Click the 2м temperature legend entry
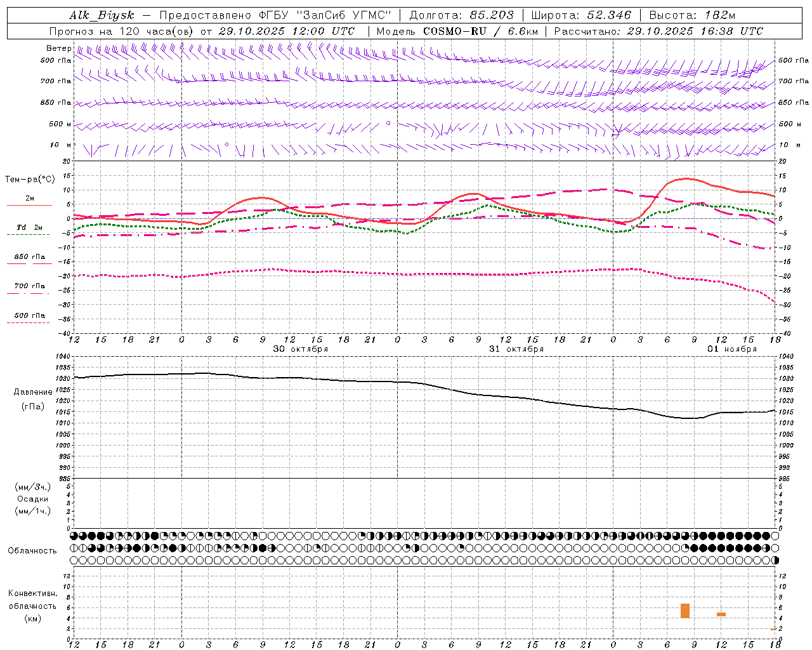 pos(30,198)
